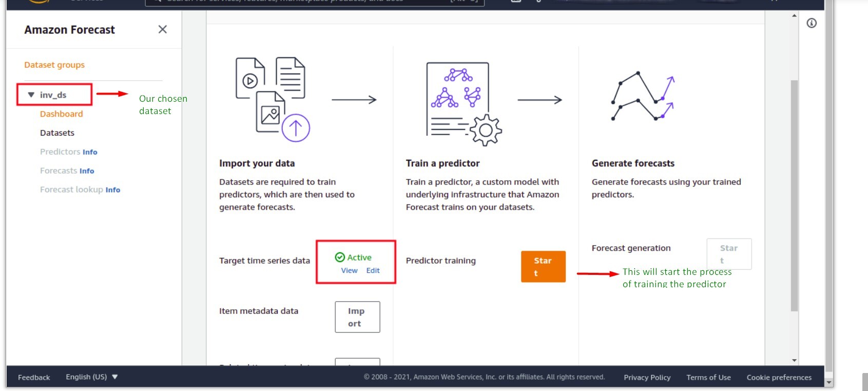Screen dimensions: 868x391
Task: Collapse the inv_ds dataset group triangle
Action: (31, 95)
